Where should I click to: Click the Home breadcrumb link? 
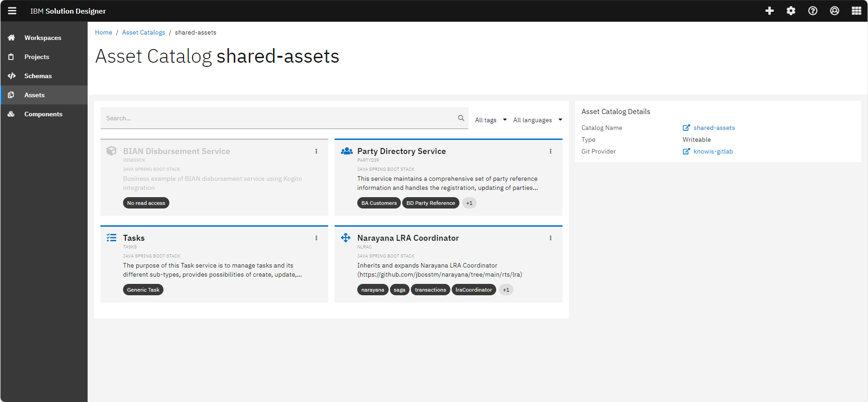[104, 32]
